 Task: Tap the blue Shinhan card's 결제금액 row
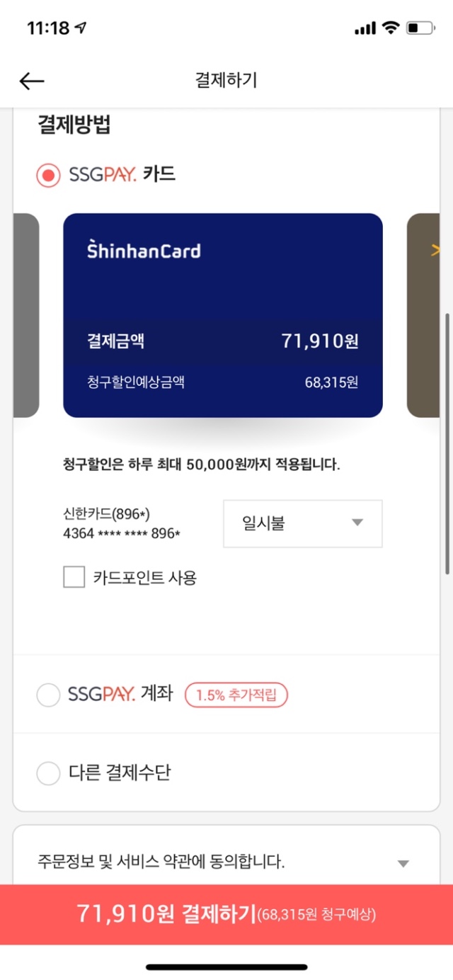point(223,341)
